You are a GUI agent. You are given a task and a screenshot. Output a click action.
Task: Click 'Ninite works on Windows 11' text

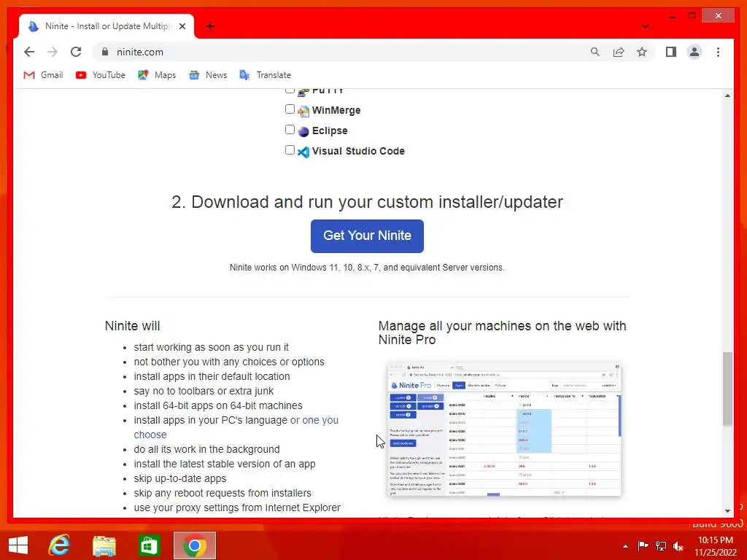367,268
